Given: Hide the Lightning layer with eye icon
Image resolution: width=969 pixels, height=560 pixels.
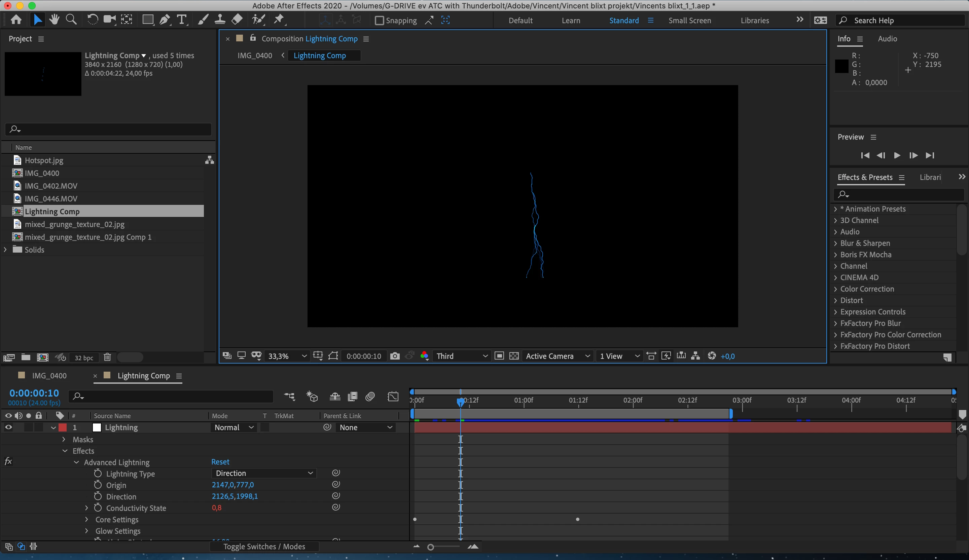Looking at the screenshot, I should pos(8,427).
